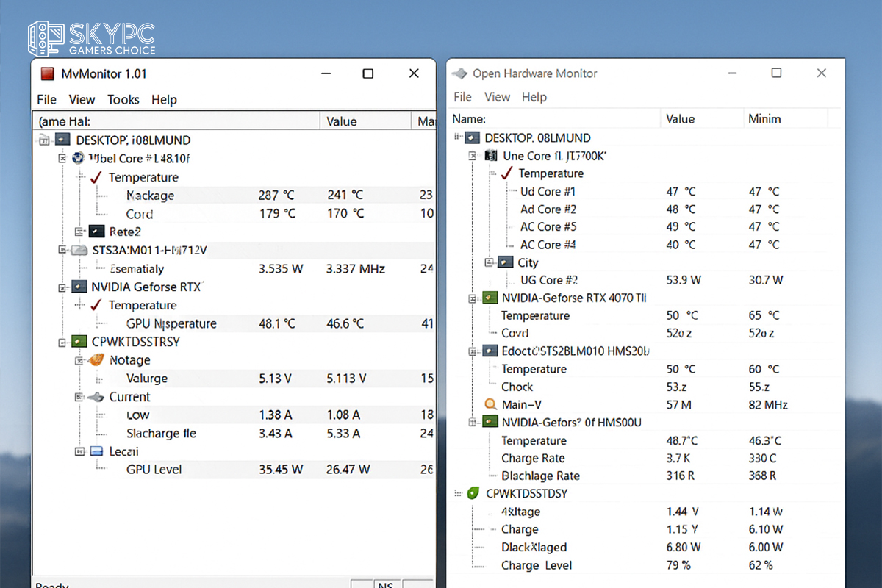
Task: Open the Tooks menu
Action: click(123, 99)
